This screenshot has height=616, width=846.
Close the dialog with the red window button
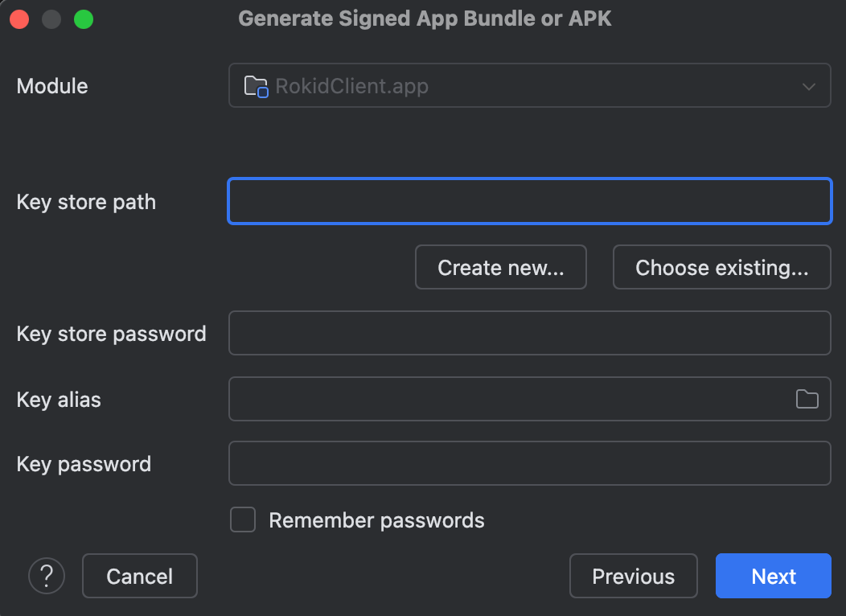pyautogui.click(x=19, y=19)
